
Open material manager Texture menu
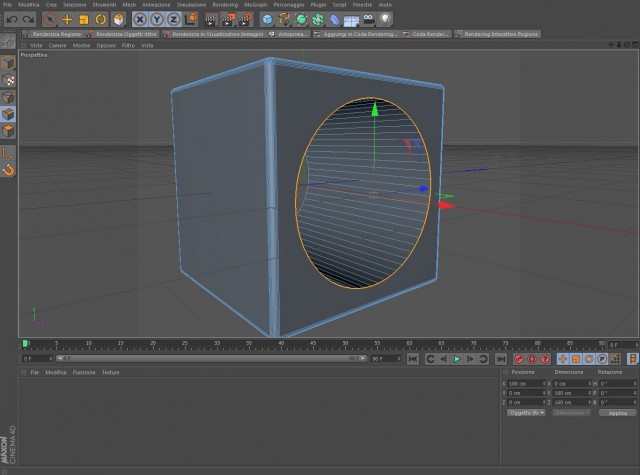pyautogui.click(x=110, y=373)
